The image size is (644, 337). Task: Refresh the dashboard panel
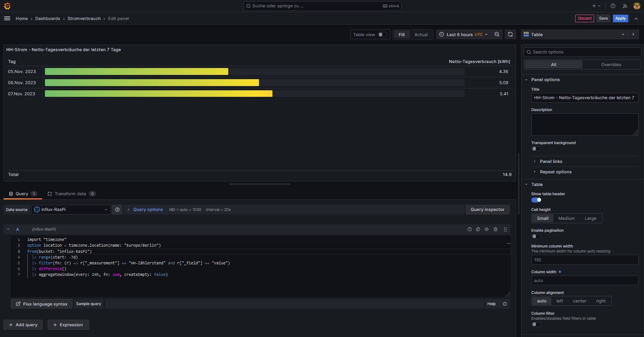point(510,35)
